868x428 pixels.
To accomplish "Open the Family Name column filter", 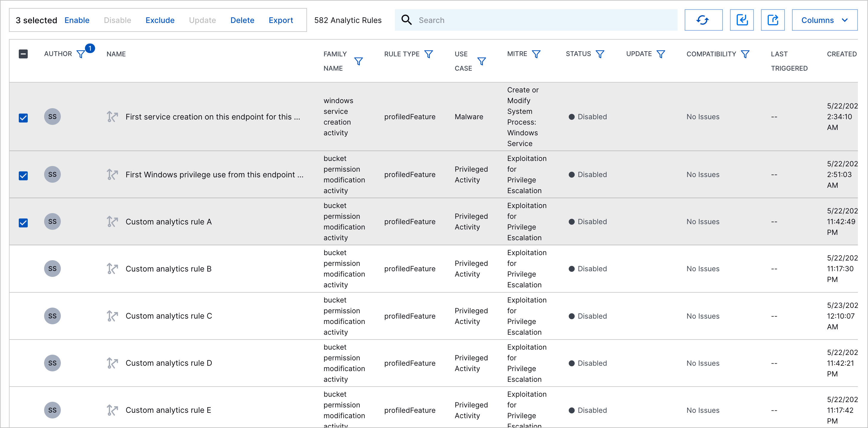I will pyautogui.click(x=359, y=61).
